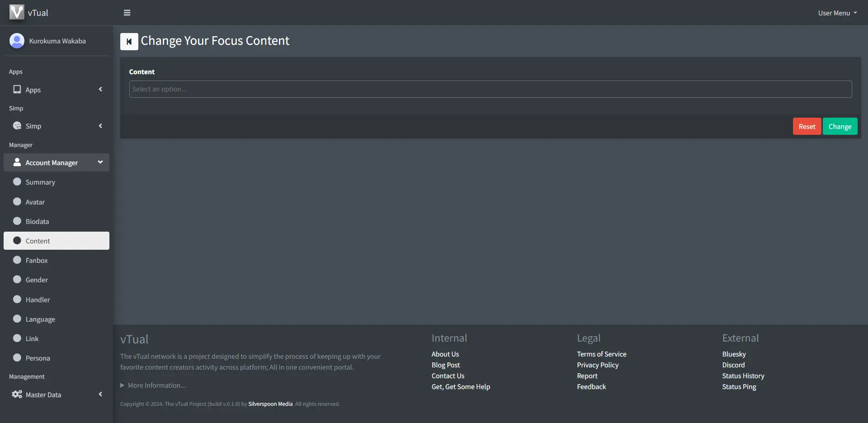Toggle sidebar with hamburger menu icon
The height and width of the screenshot is (423, 868).
tap(127, 13)
